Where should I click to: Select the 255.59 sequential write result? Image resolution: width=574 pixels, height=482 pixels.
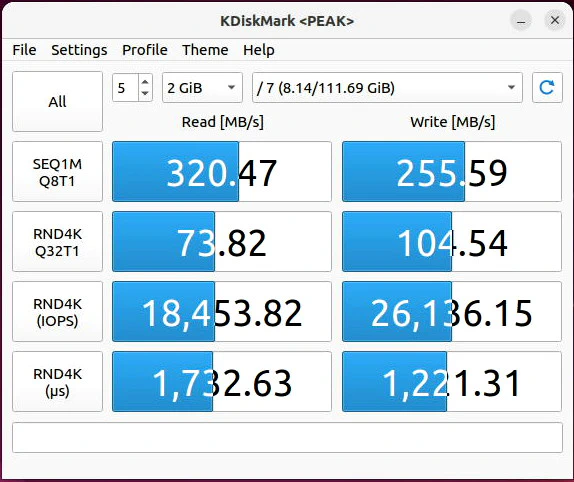tap(452, 172)
